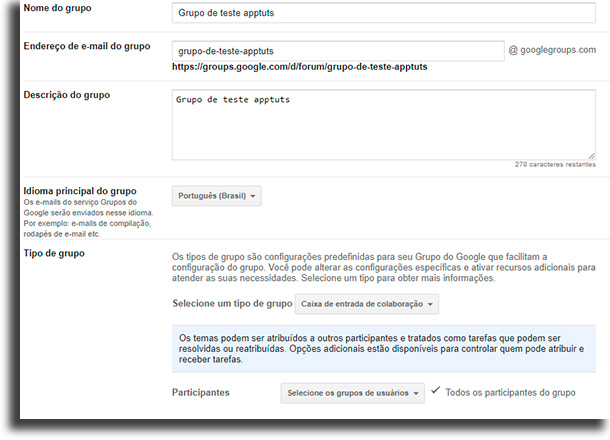Click the blue info box about temas atribuídos
Image resolution: width=610 pixels, height=440 pixels.
click(x=384, y=349)
